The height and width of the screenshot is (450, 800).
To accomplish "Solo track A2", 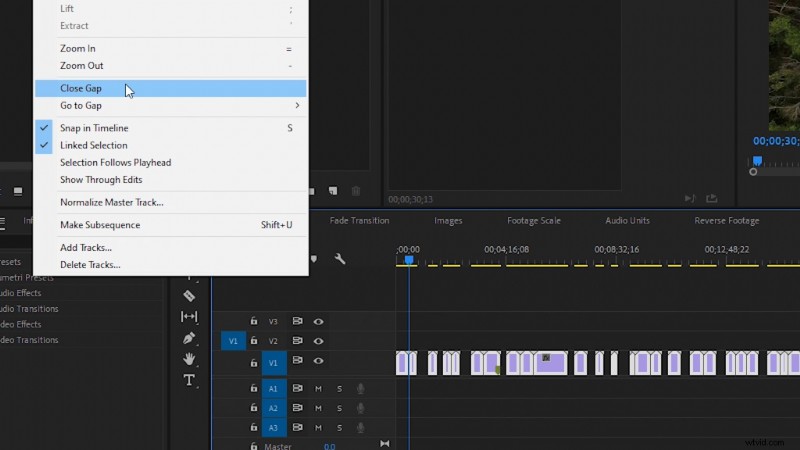I will [x=339, y=408].
